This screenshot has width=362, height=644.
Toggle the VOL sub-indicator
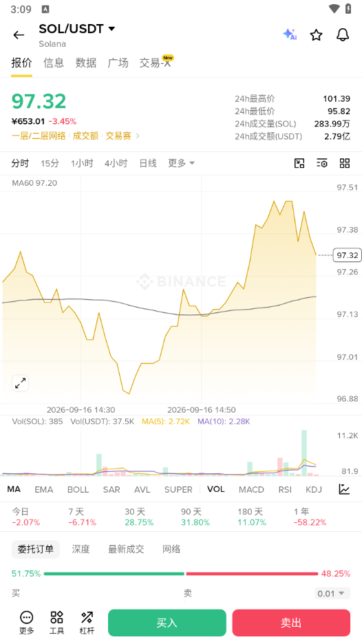click(215, 489)
